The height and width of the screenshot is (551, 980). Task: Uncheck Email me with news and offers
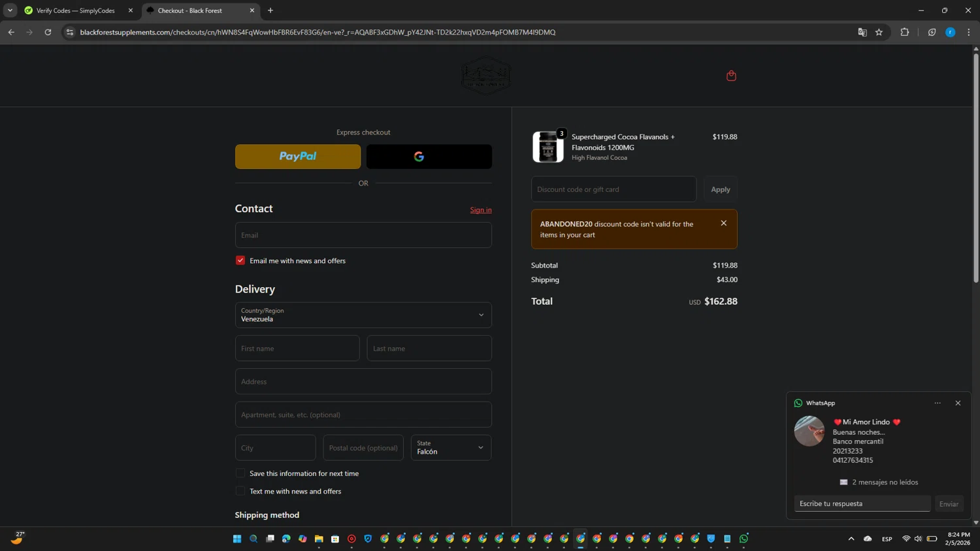click(x=240, y=260)
